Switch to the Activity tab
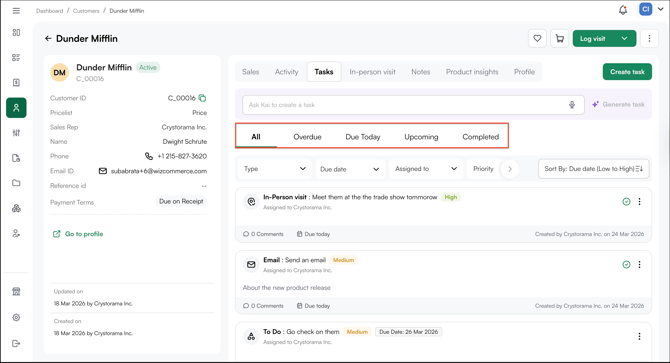This screenshot has width=670, height=363. (286, 72)
